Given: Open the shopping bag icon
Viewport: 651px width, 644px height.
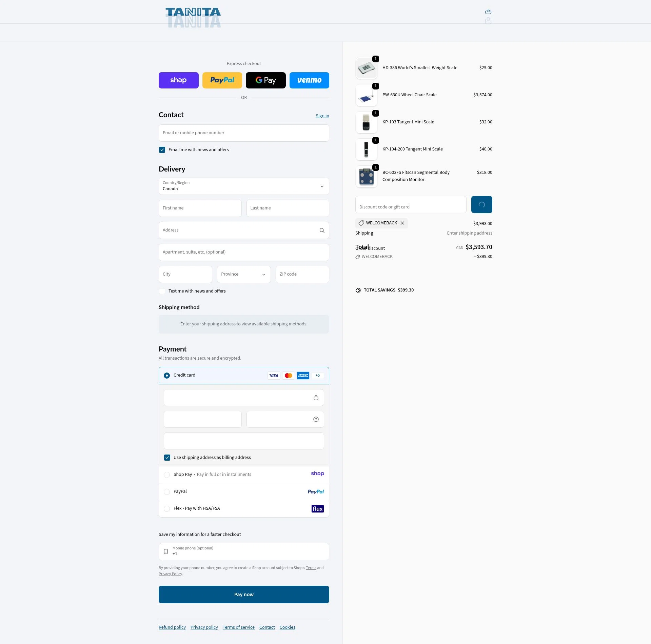Looking at the screenshot, I should [x=488, y=12].
